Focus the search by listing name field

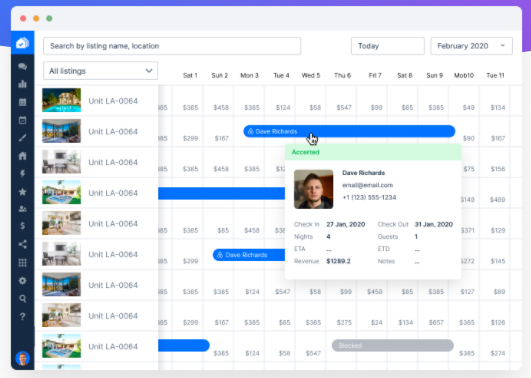click(x=172, y=46)
